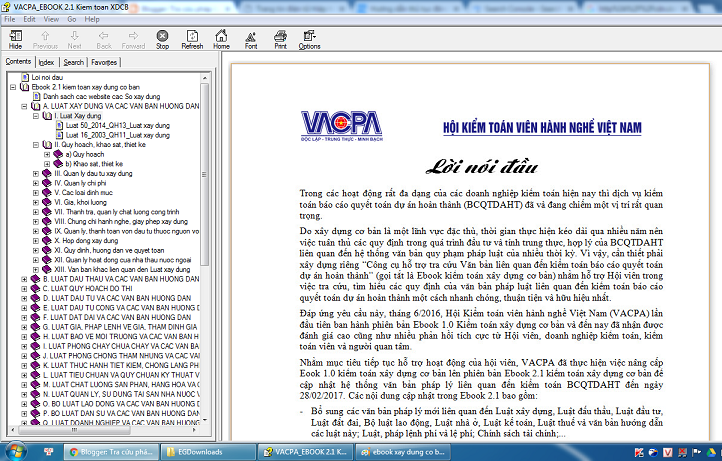Expand b) Khao sat, thiet ke node

coord(47,164)
